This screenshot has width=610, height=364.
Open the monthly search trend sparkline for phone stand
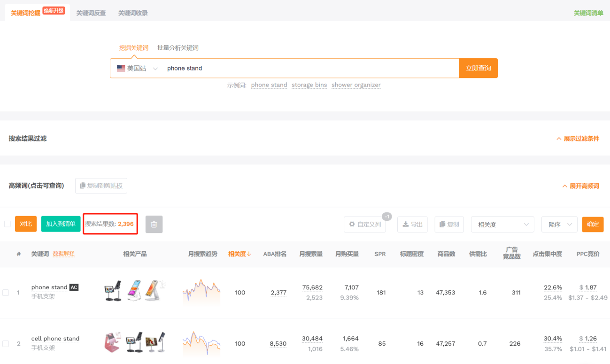[201, 292]
